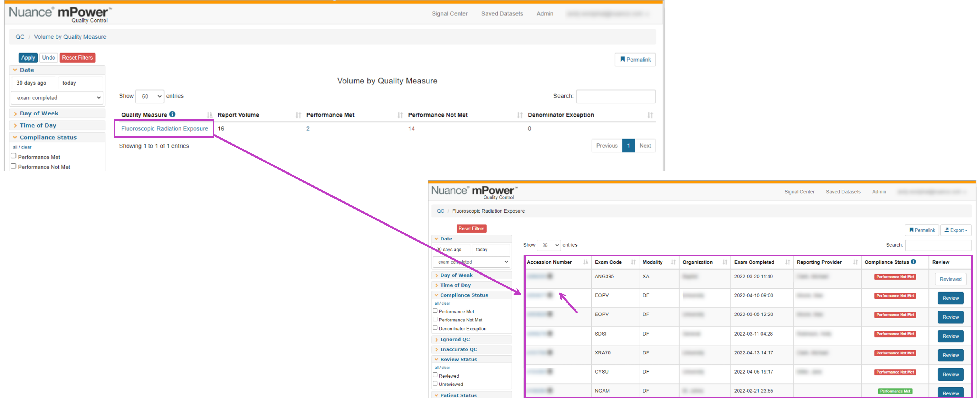Click Reset Filters in upper window
This screenshot has height=398, width=980.
point(77,58)
